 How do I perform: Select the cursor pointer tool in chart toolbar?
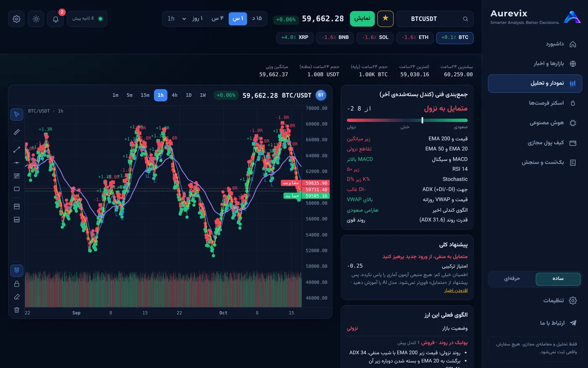(17, 114)
